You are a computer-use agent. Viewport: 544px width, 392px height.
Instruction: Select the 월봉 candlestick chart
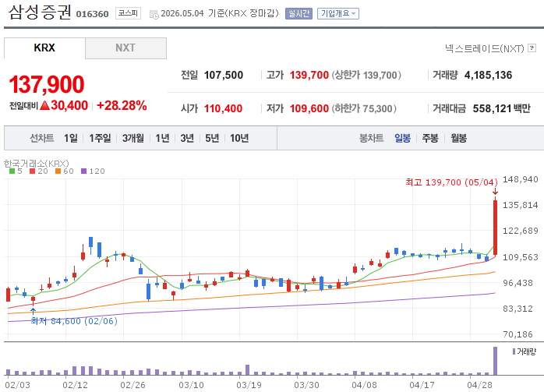[458, 138]
